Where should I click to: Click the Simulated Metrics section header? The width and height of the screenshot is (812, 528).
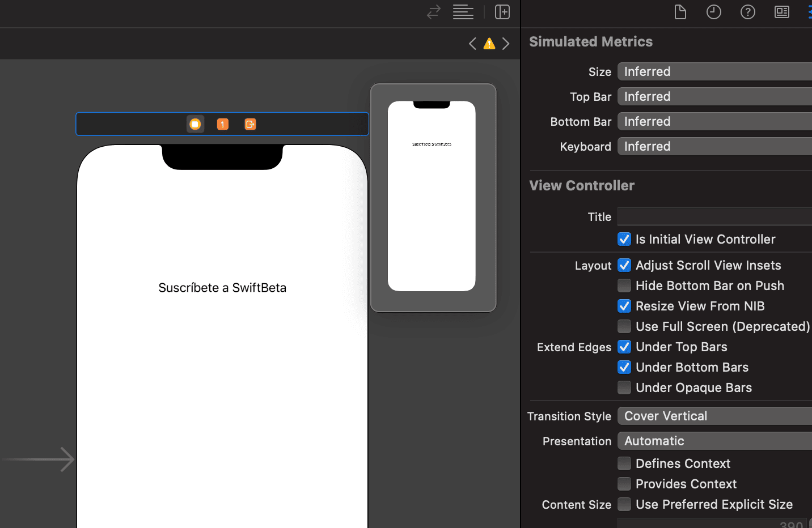(591, 41)
